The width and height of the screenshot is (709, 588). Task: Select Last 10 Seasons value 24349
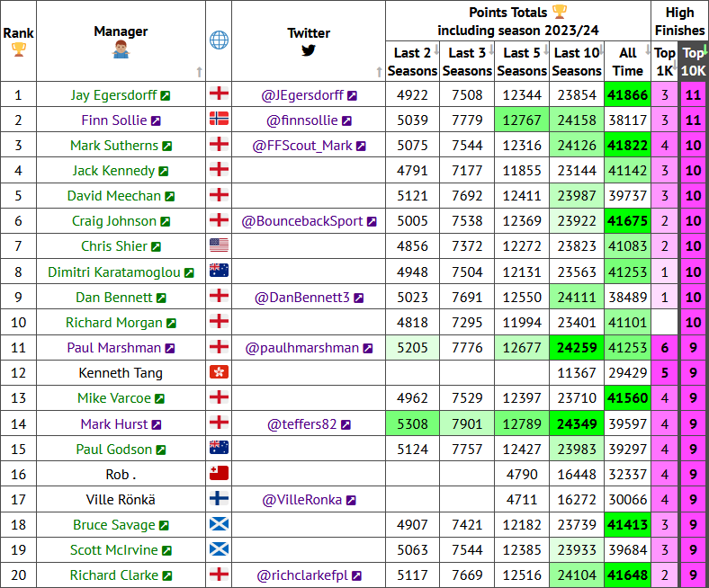coord(577,424)
